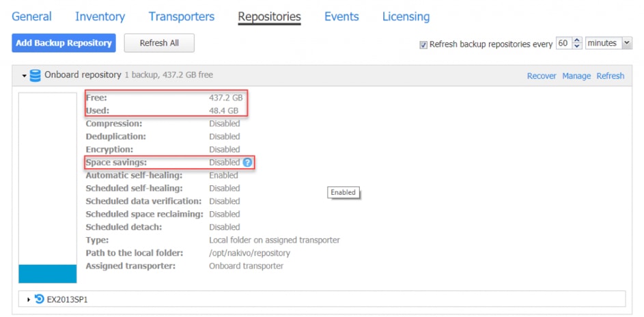
Task: Click the Onboard repository database icon
Action: point(36,75)
